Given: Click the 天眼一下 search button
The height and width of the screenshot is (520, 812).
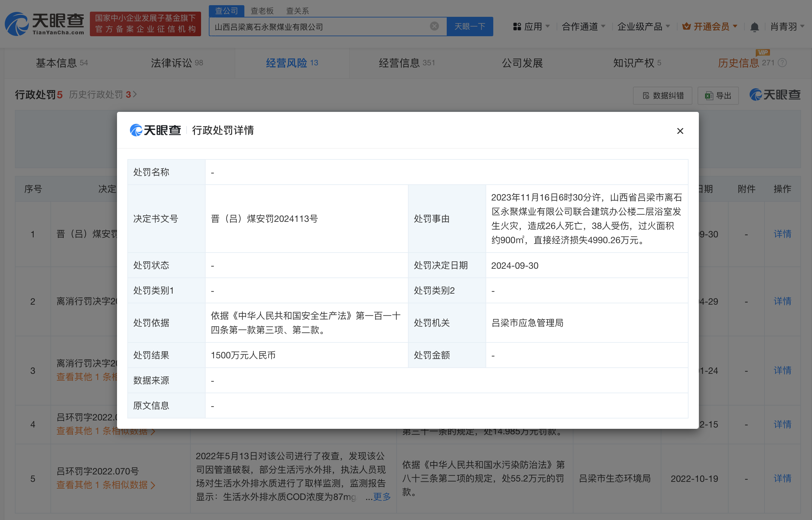Looking at the screenshot, I should pyautogui.click(x=470, y=26).
